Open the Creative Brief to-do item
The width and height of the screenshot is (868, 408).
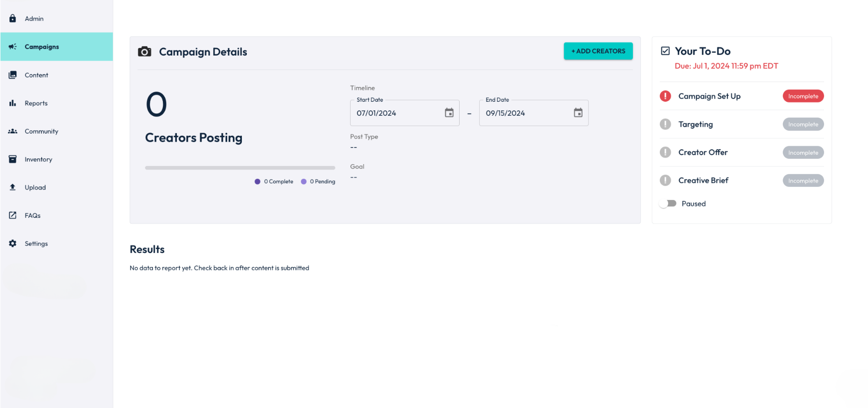[x=703, y=181]
